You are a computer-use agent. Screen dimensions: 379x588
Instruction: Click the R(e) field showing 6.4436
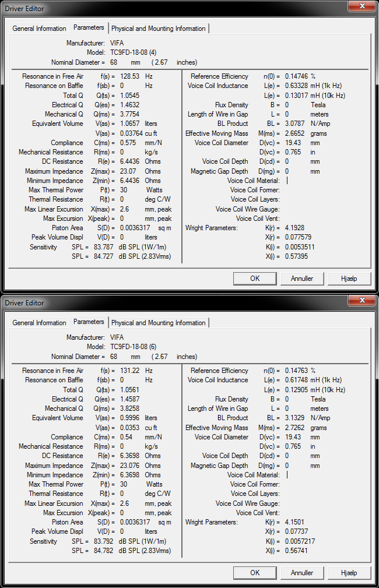click(x=129, y=161)
